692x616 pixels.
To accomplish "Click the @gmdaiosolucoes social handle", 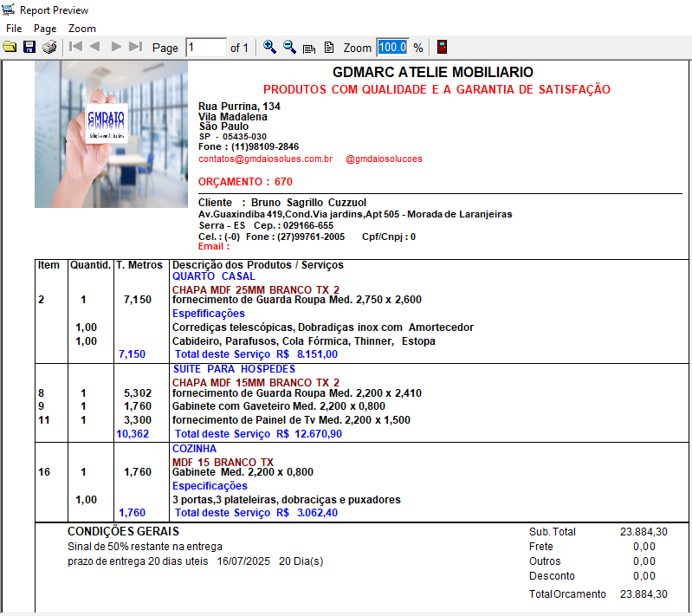I will [x=384, y=159].
